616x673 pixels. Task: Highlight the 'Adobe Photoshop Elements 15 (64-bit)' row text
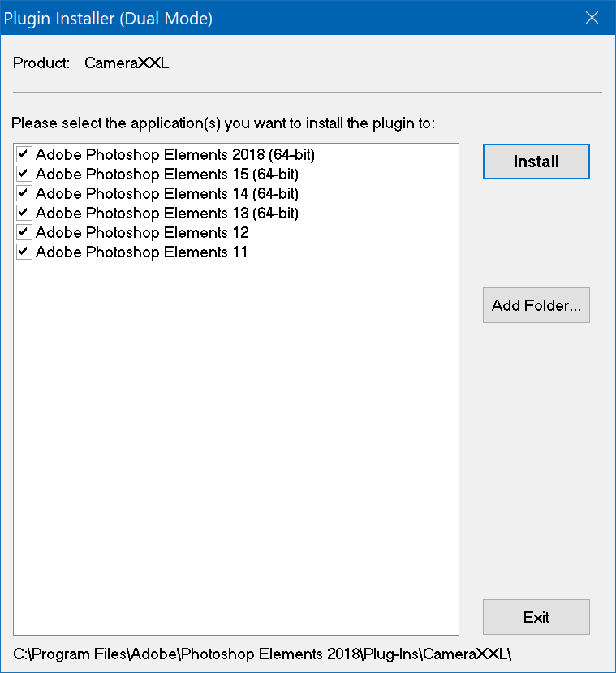click(166, 174)
